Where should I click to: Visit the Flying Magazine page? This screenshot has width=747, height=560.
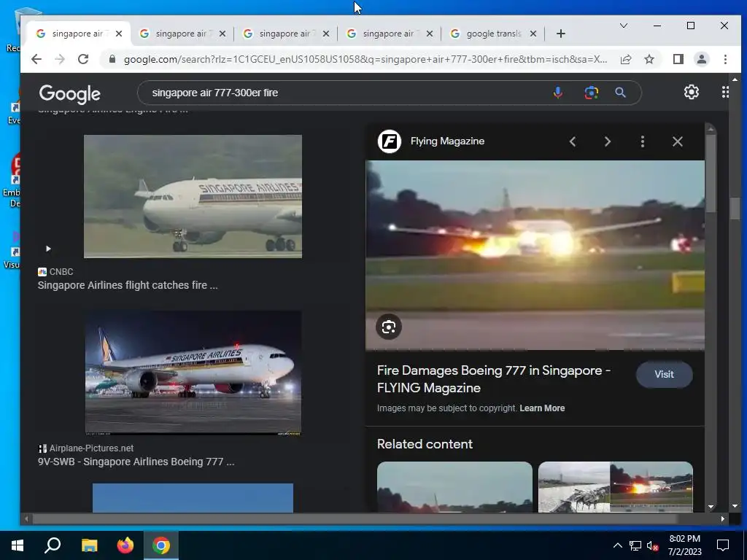click(664, 374)
